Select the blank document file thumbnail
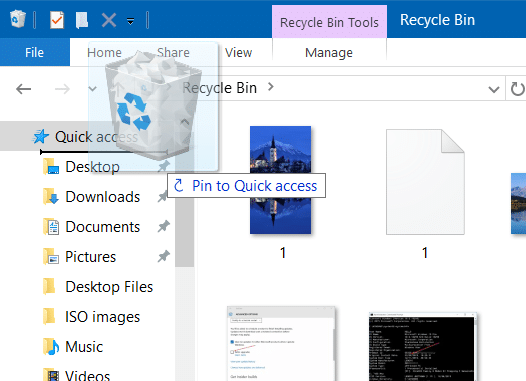The image size is (526, 381). (425, 182)
